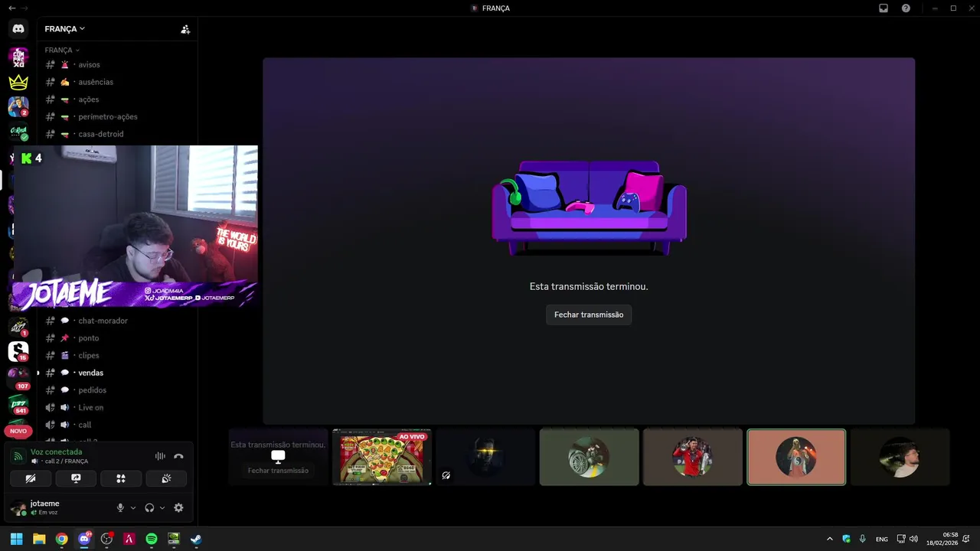Open the perimetro-ações channel
This screenshot has width=980, height=551.
coord(116,117)
